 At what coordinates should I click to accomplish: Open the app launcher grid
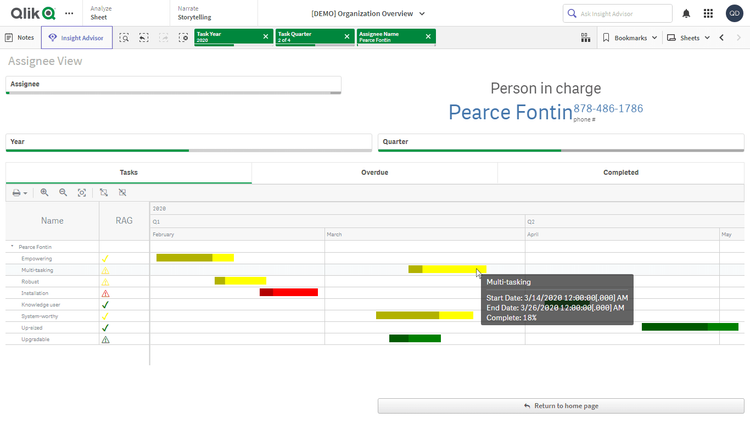pos(709,13)
